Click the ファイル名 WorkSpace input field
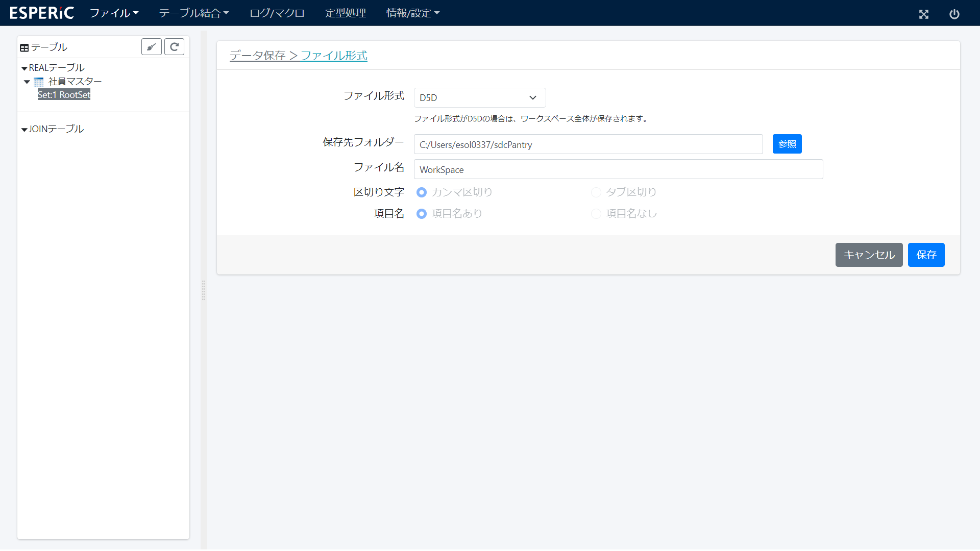980x551 pixels. (618, 169)
